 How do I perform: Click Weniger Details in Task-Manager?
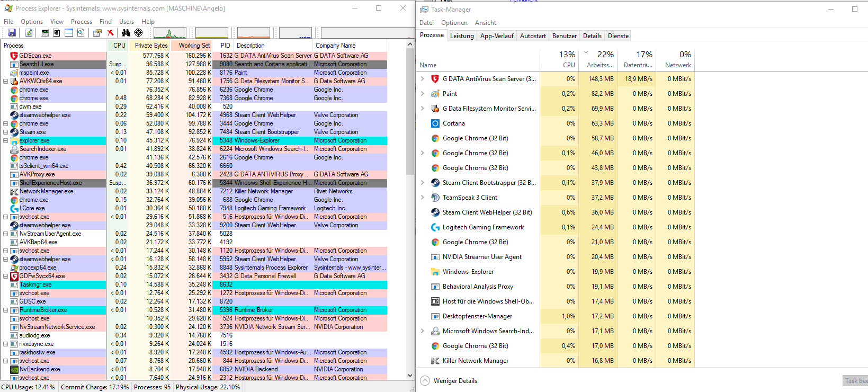pyautogui.click(x=449, y=381)
